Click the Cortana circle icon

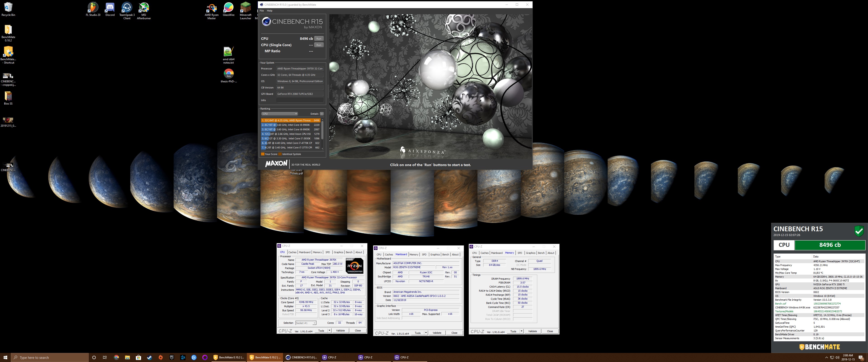tap(94, 357)
